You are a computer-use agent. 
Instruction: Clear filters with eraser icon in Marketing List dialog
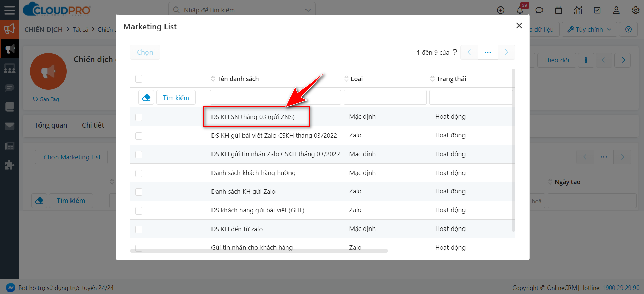coord(146,98)
